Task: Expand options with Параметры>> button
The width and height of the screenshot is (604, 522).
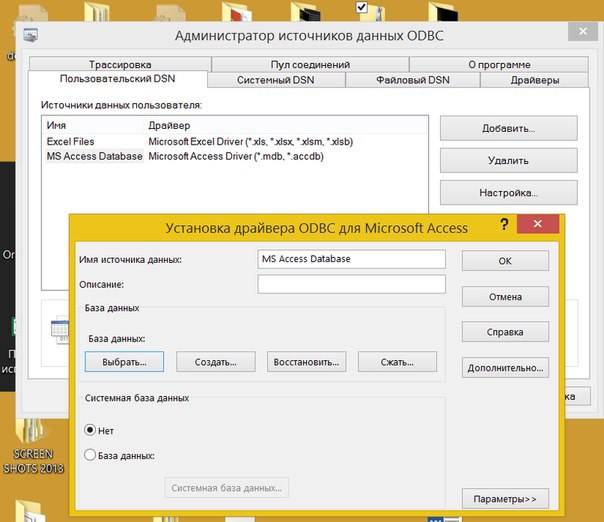Action: coord(505,499)
